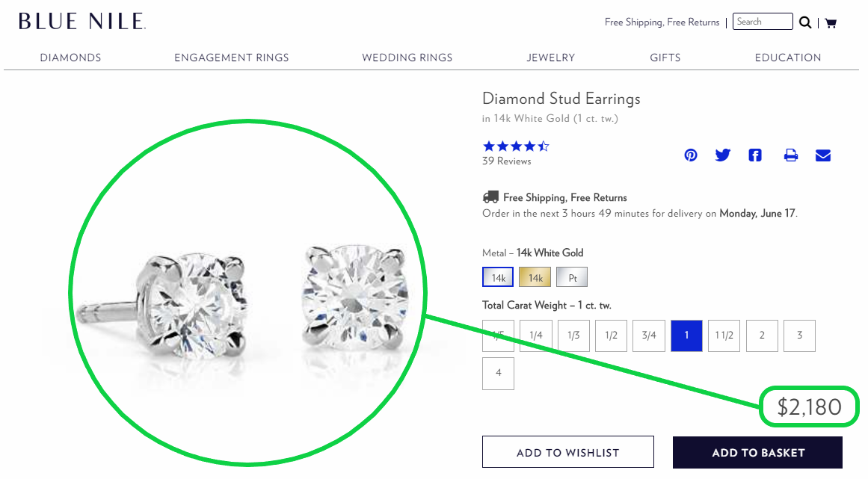The width and height of the screenshot is (868, 479).
Task: Open the Education section
Action: [788, 58]
